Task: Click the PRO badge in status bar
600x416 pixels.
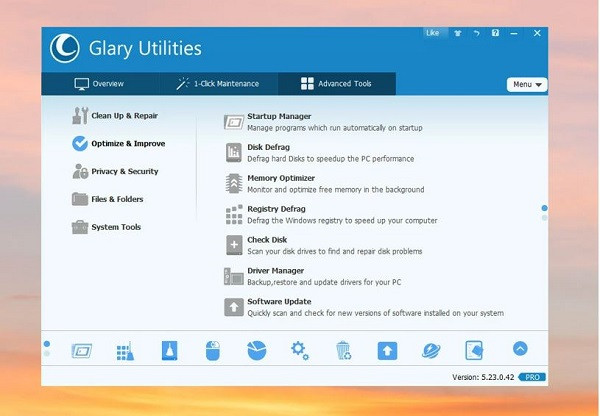Action: click(532, 377)
